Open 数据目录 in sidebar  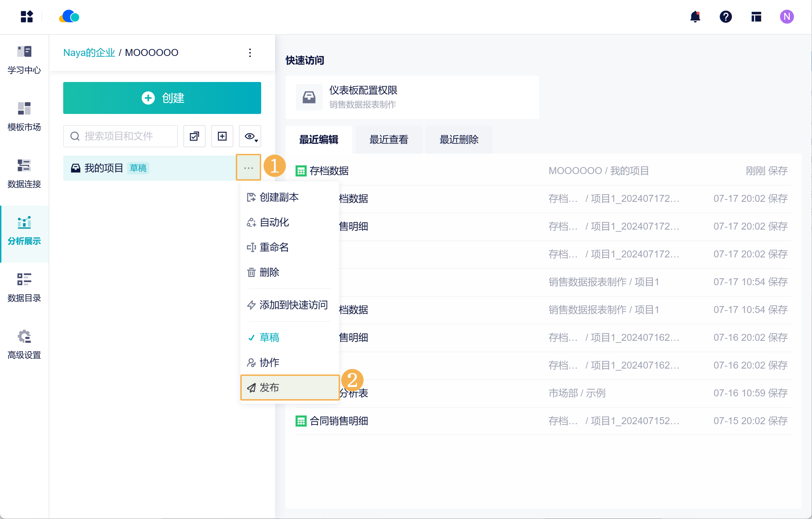pyautogui.click(x=24, y=288)
